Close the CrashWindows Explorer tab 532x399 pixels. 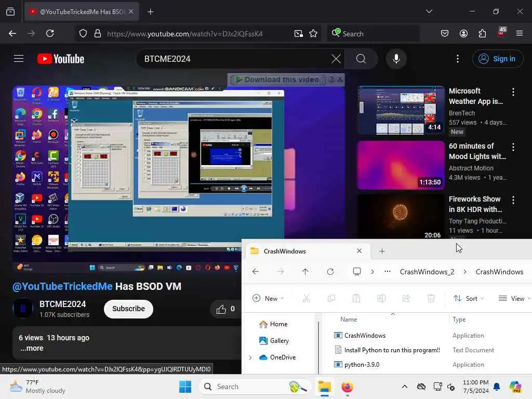coord(359,251)
